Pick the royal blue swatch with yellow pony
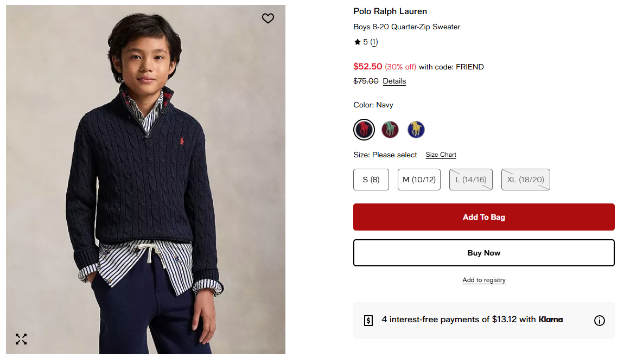 [x=416, y=130]
